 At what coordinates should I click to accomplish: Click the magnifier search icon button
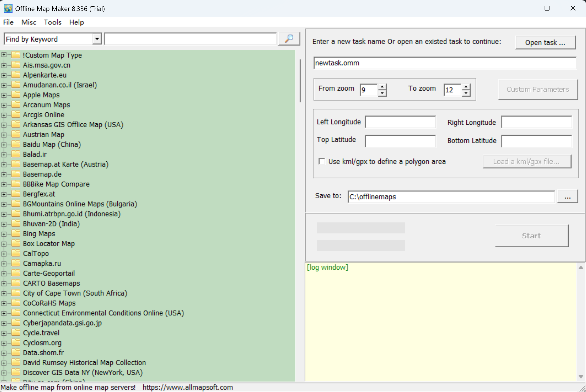[289, 38]
